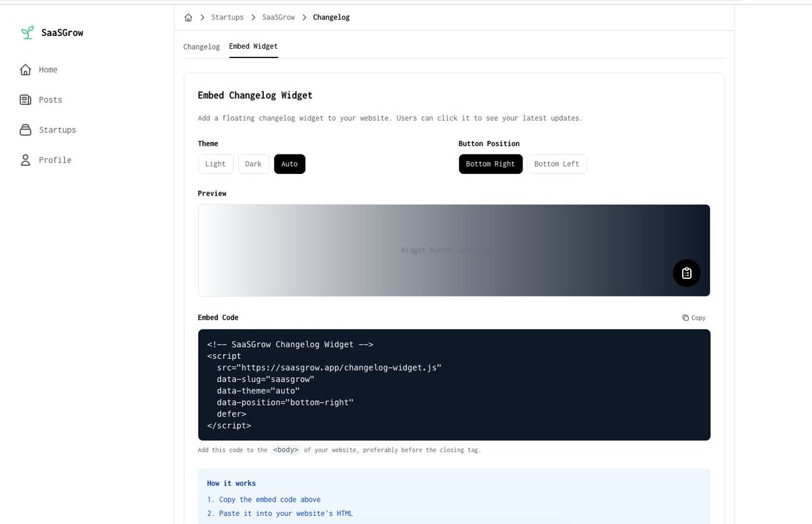Click step "Paste it into your website's HTML"
This screenshot has width=812, height=524.
pyautogui.click(x=280, y=513)
